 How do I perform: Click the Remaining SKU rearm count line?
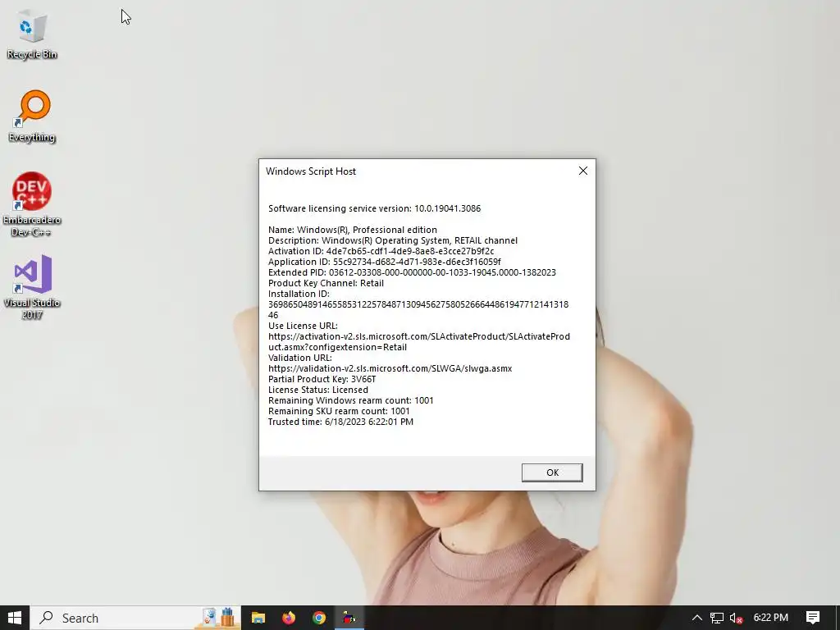pos(339,412)
